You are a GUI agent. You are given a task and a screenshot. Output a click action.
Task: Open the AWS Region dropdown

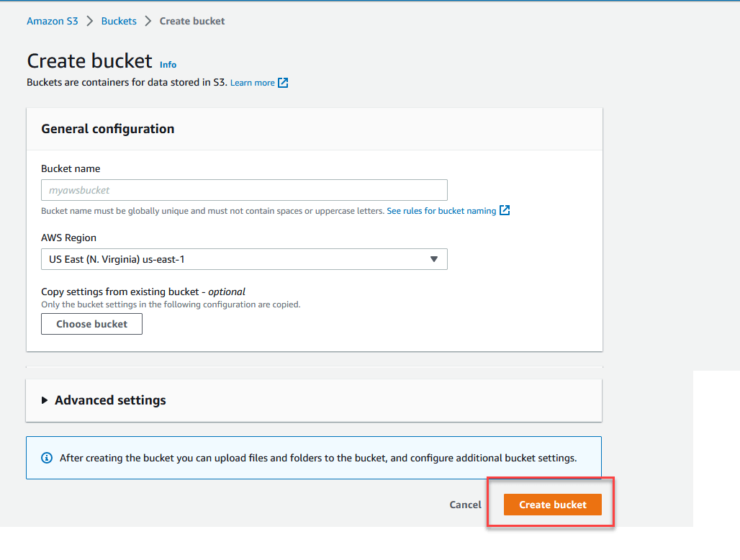tap(244, 259)
